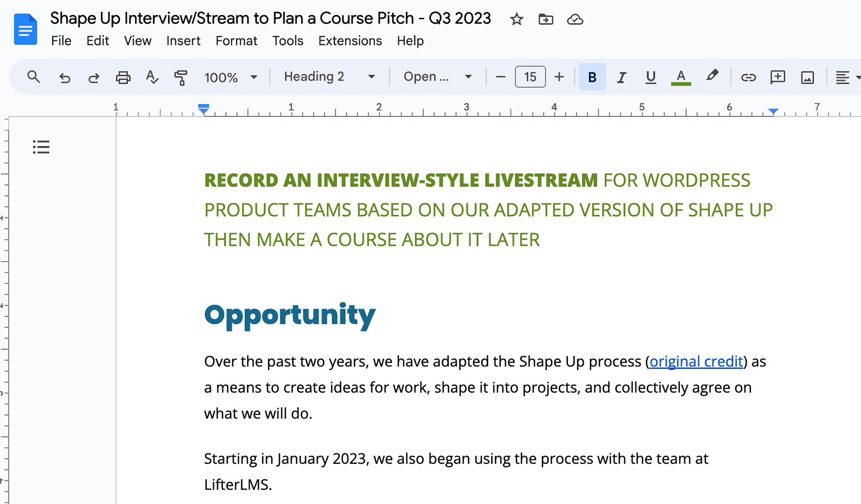Click 'THEN MAKE A COURSE ABOUT IT LATER'
The width and height of the screenshot is (861, 504).
click(372, 240)
